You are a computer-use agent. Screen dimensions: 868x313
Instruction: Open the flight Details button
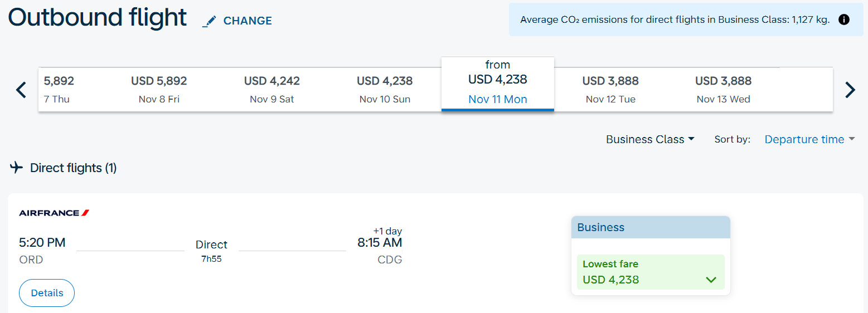(47, 293)
